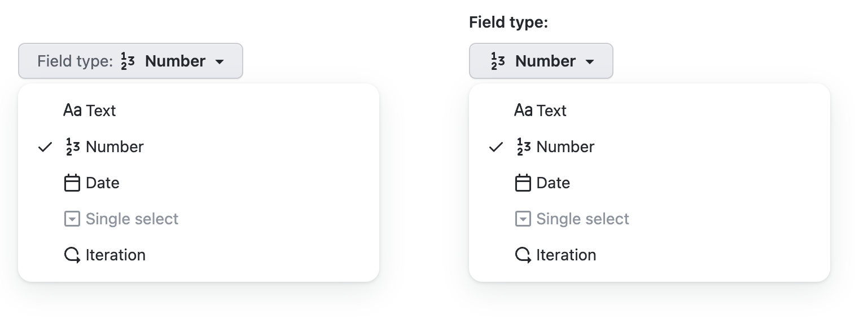The width and height of the screenshot is (868, 328).
Task: Open the left 'Field type: Number' dropdown
Action: (x=130, y=61)
